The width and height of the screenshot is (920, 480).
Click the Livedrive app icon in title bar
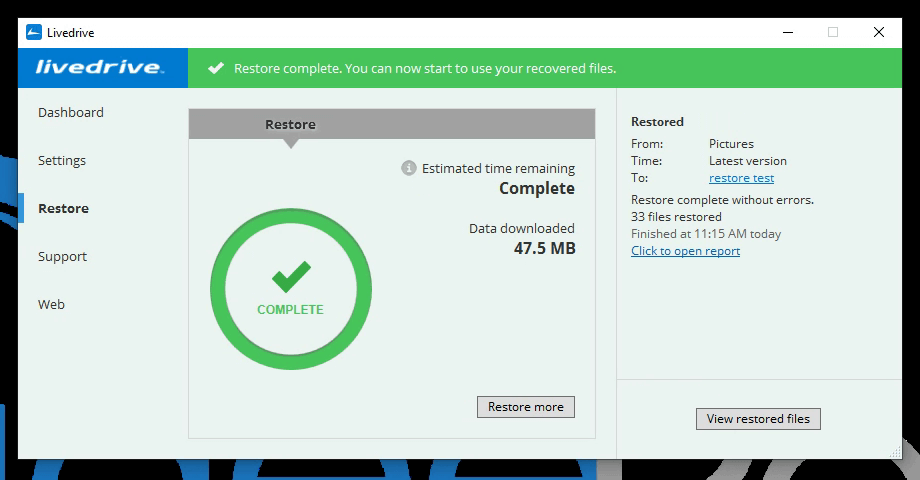point(34,32)
